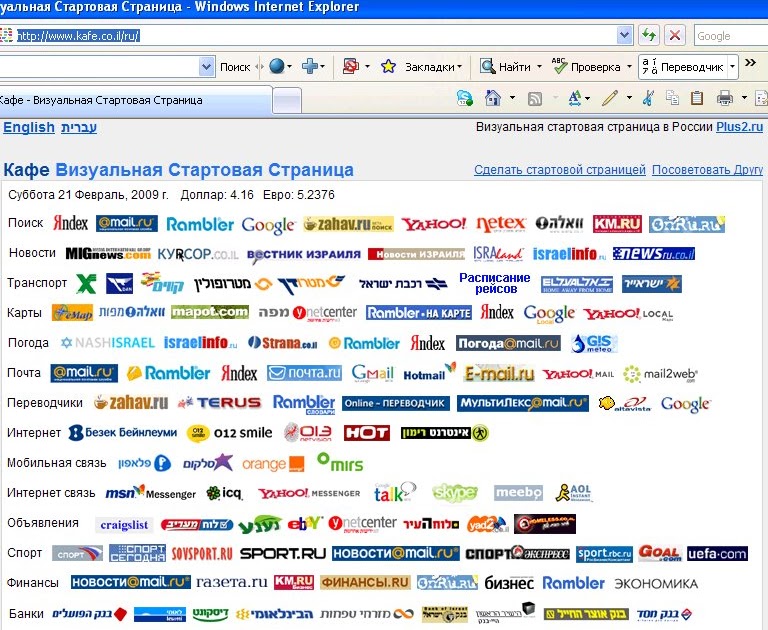This screenshot has height=630, width=768.
Task: Open the Проверка dropdown arrow
Action: 629,67
